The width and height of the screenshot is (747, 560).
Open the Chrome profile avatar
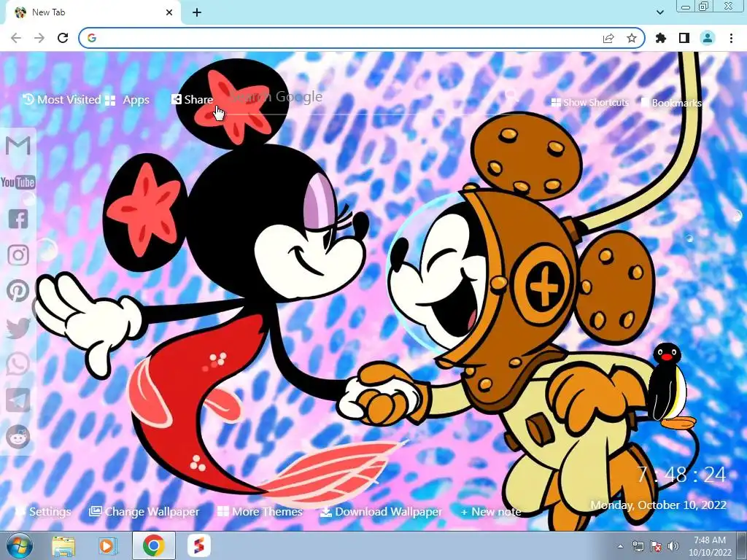(x=708, y=38)
